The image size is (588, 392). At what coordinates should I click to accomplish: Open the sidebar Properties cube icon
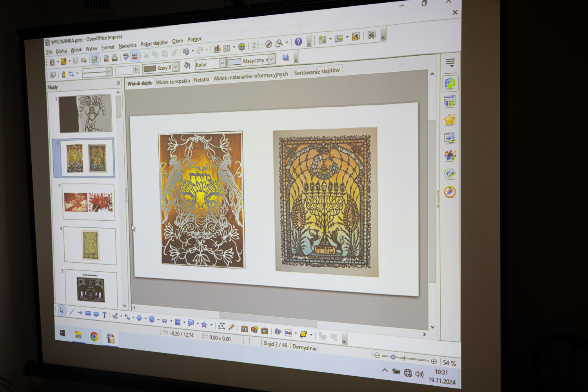(450, 83)
